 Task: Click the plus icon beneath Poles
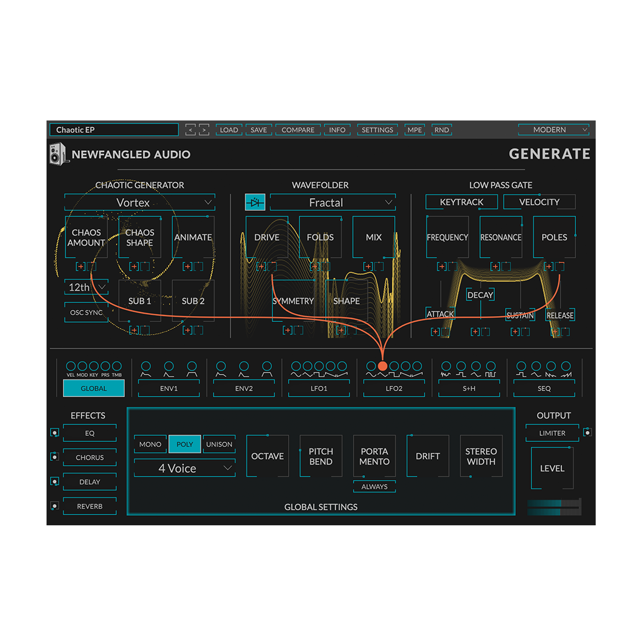[x=549, y=267]
